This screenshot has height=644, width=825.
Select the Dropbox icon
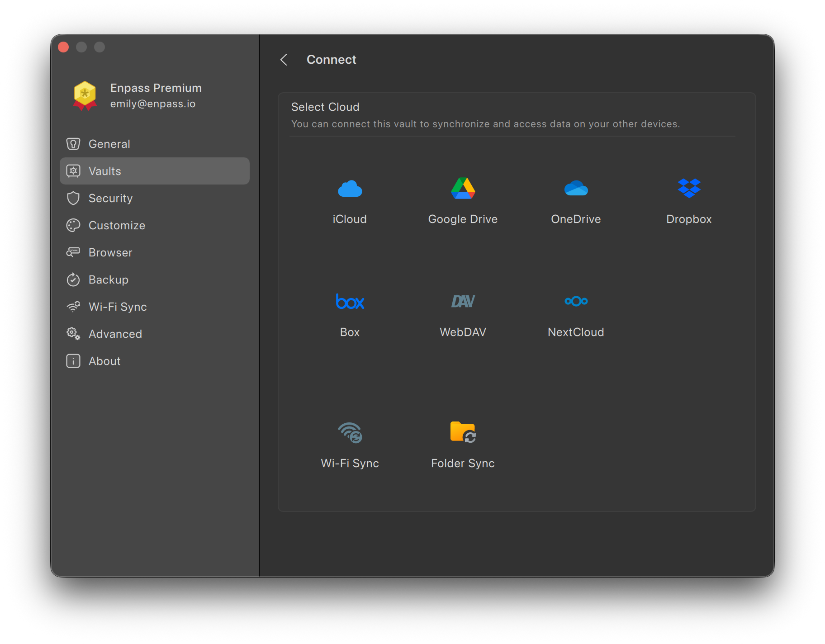(x=689, y=188)
